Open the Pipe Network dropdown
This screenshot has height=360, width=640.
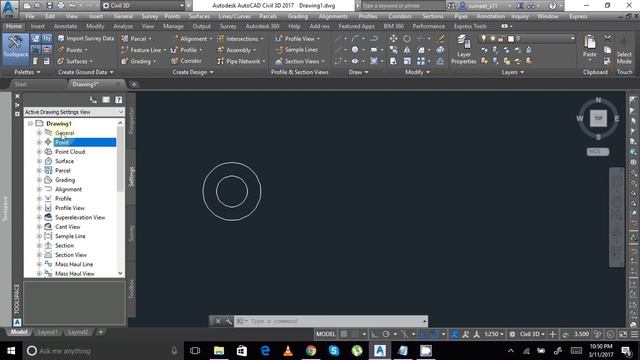(241, 61)
